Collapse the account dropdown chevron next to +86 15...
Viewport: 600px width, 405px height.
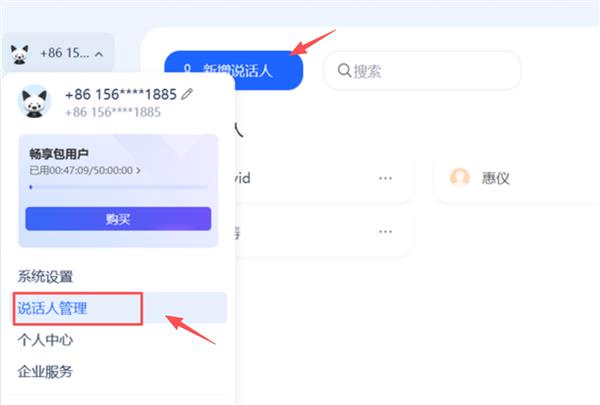[x=99, y=54]
